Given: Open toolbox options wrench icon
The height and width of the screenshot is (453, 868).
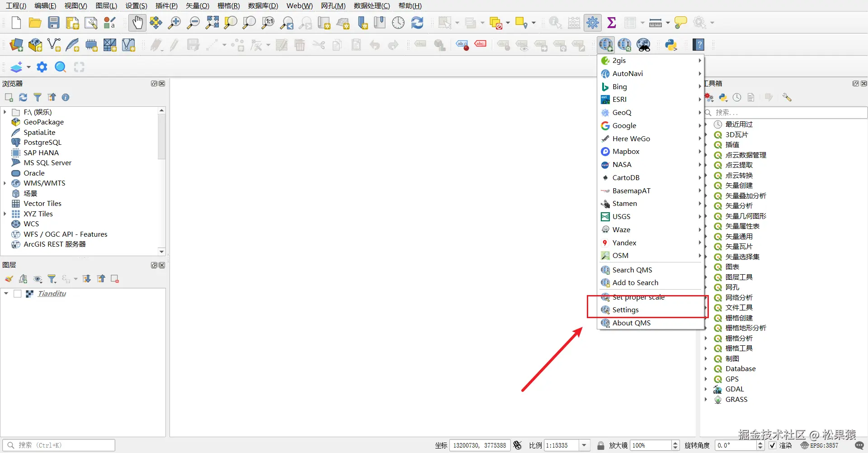Looking at the screenshot, I should [787, 97].
